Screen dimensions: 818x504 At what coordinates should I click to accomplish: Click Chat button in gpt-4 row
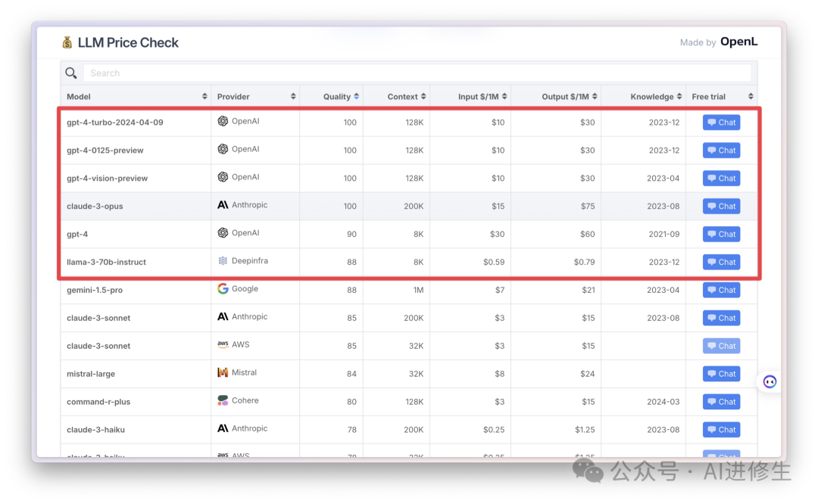(x=722, y=234)
